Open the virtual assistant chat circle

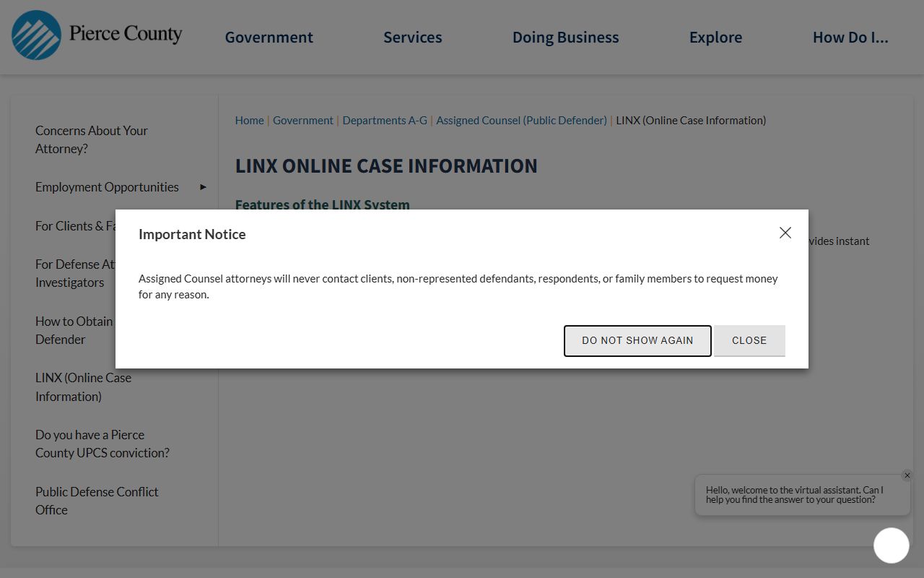pos(891,545)
